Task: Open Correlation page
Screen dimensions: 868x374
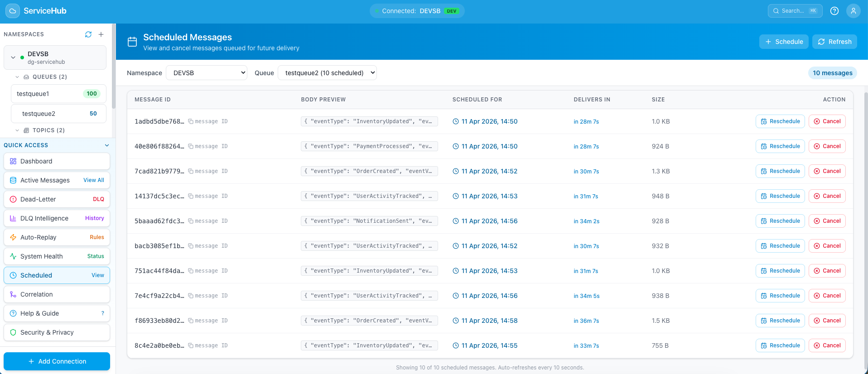Action: pos(57,294)
